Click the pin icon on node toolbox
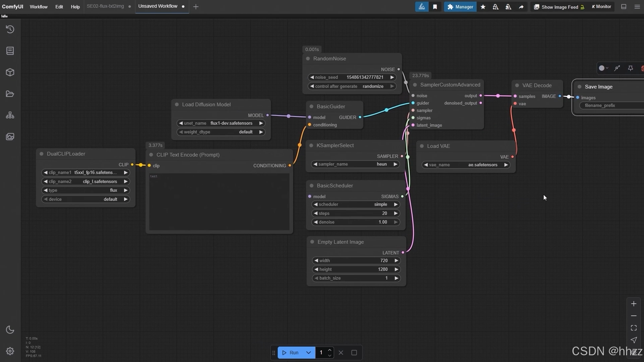This screenshot has height=362, width=644. (631, 68)
